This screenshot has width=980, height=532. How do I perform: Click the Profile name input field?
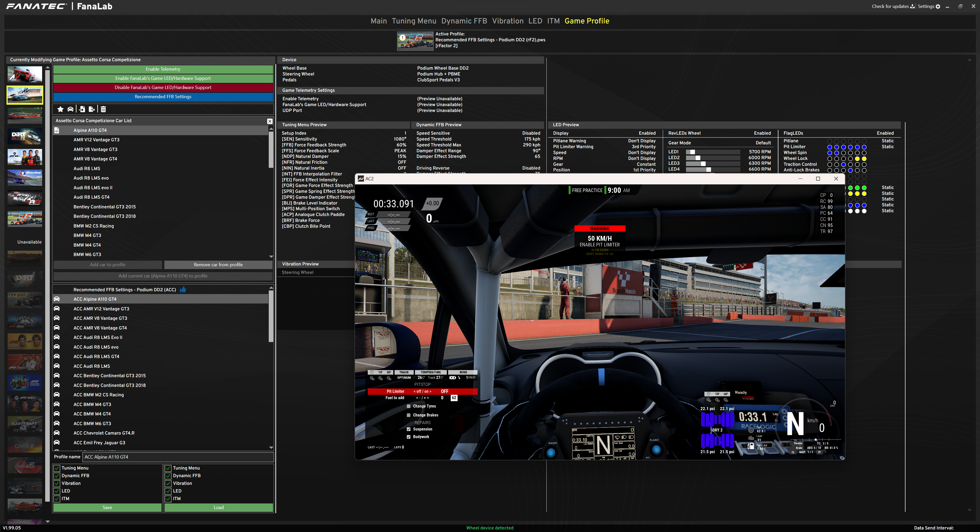(178, 457)
